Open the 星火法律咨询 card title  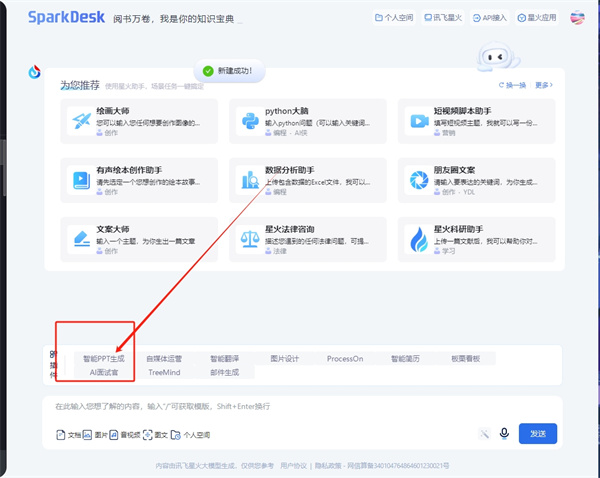(x=290, y=229)
